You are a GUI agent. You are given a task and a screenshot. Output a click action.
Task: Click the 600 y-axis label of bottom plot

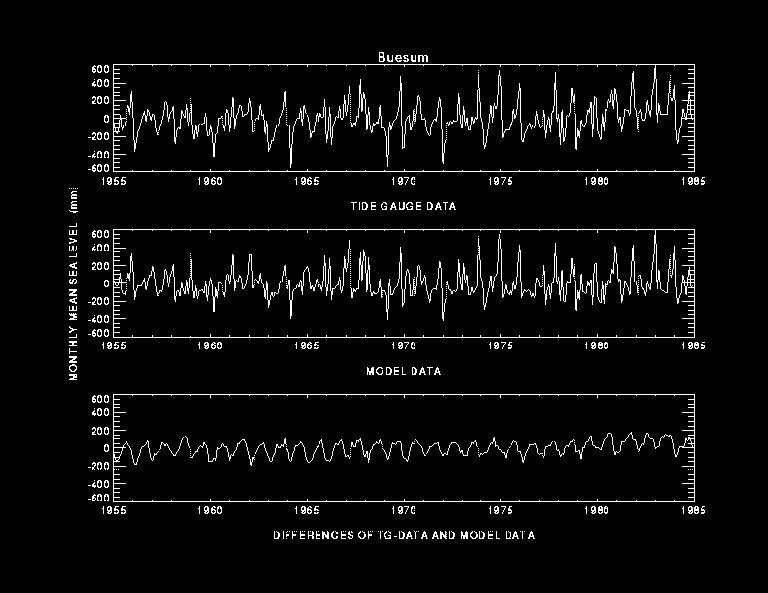(x=99, y=399)
